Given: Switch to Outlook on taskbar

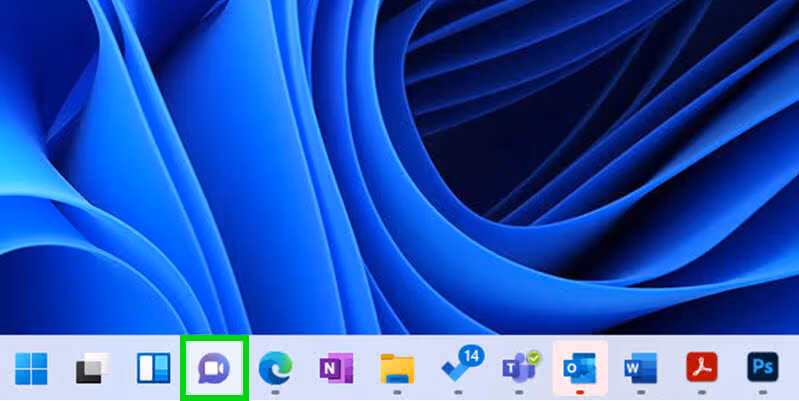Looking at the screenshot, I should click(x=580, y=368).
